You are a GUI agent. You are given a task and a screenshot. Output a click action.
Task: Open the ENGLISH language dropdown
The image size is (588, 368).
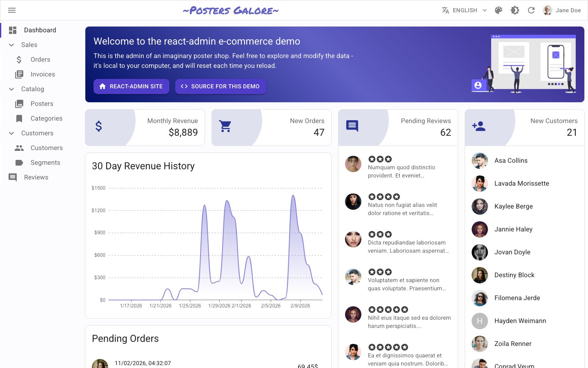click(464, 10)
